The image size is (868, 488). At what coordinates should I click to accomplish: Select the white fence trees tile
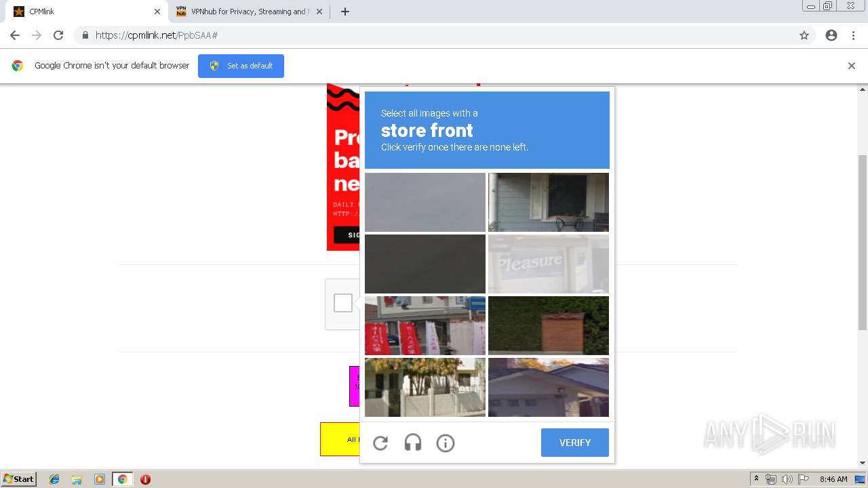[x=425, y=387]
